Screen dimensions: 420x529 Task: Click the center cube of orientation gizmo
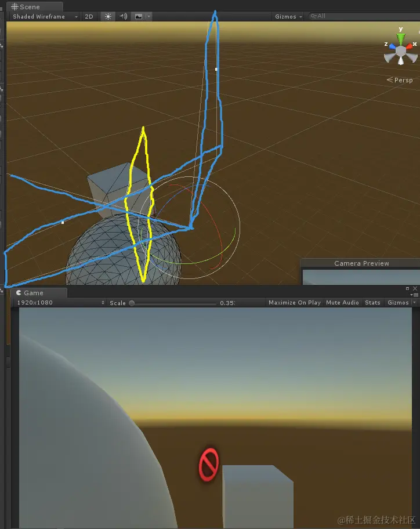401,51
